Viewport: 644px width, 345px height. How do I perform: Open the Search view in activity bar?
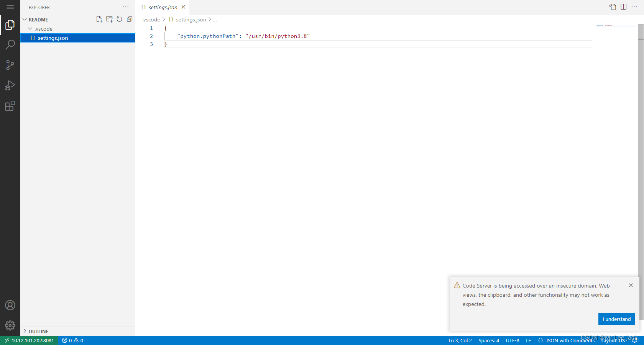coord(10,45)
